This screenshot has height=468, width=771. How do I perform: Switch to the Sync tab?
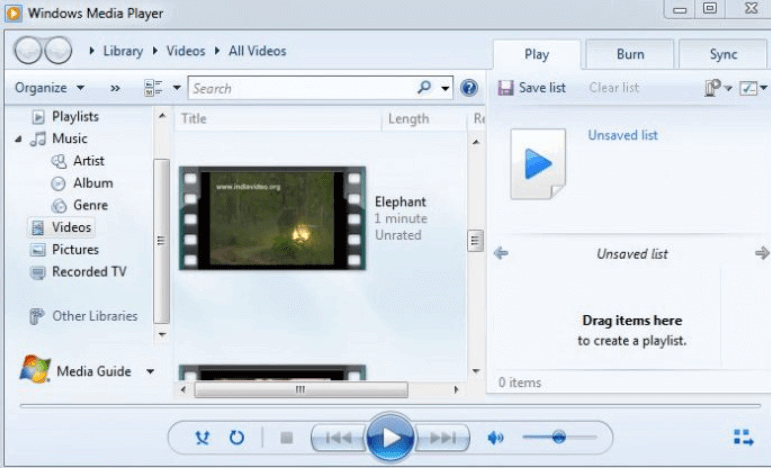pyautogui.click(x=723, y=54)
